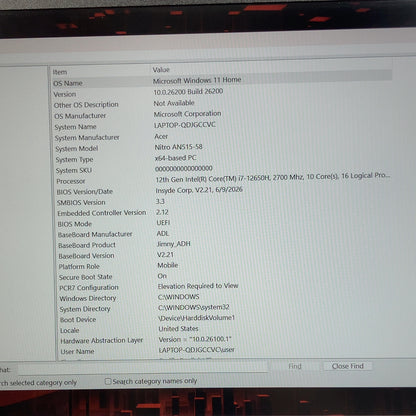Select the System Model row

pyautogui.click(x=222, y=148)
